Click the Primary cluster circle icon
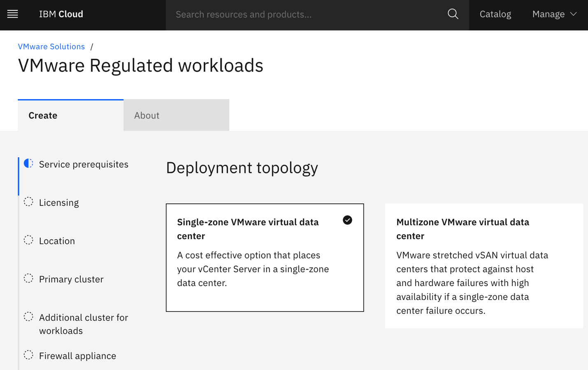This screenshot has height=370, width=588. click(28, 278)
